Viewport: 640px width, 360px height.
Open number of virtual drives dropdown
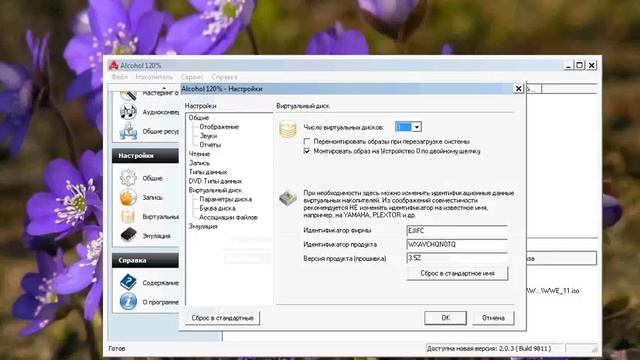(416, 127)
